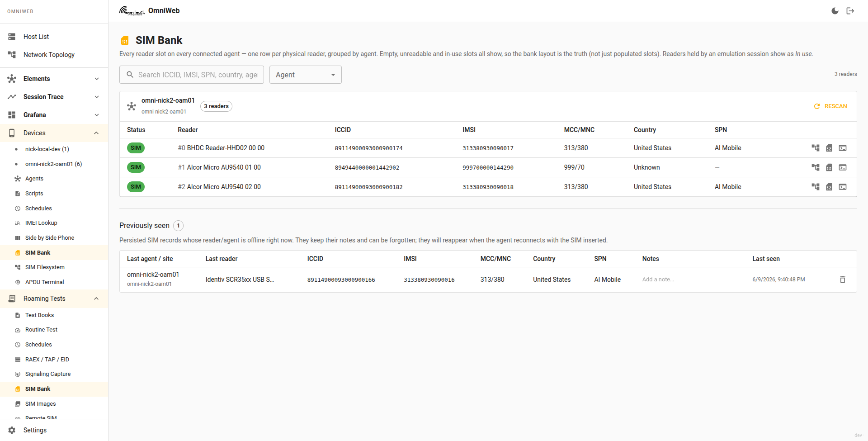Click the agent hub icon beside omni-nick2-oam01 header

click(132, 106)
